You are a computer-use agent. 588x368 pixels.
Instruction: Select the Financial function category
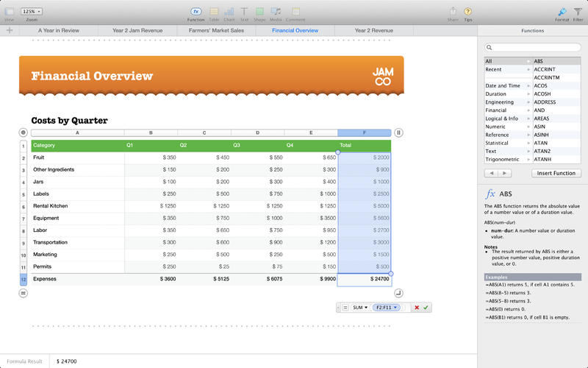click(x=496, y=110)
